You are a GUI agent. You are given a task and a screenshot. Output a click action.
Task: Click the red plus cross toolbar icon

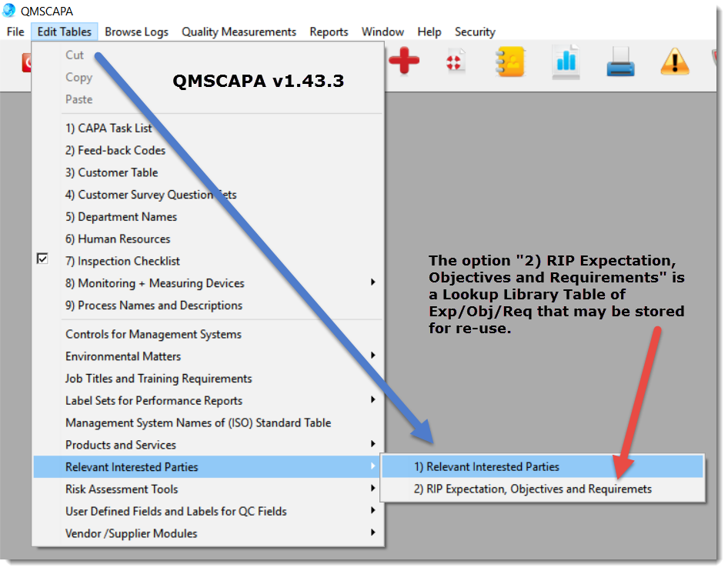(404, 62)
